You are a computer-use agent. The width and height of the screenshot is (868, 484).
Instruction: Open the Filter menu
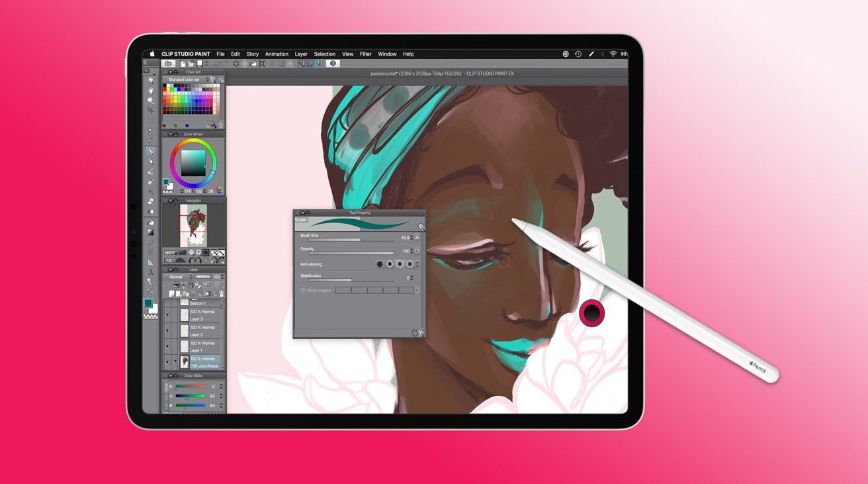tap(366, 54)
